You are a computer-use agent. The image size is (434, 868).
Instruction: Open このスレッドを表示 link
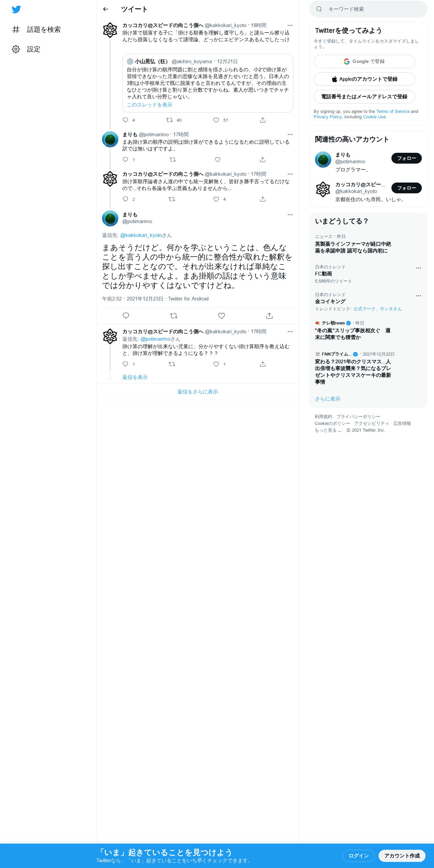149,105
